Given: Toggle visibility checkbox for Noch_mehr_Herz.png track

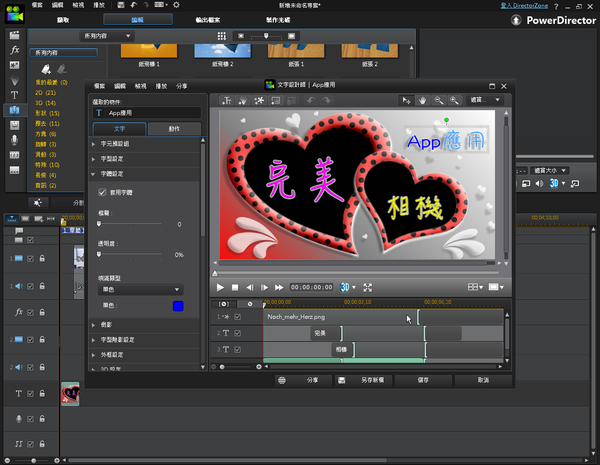Looking at the screenshot, I should (238, 316).
